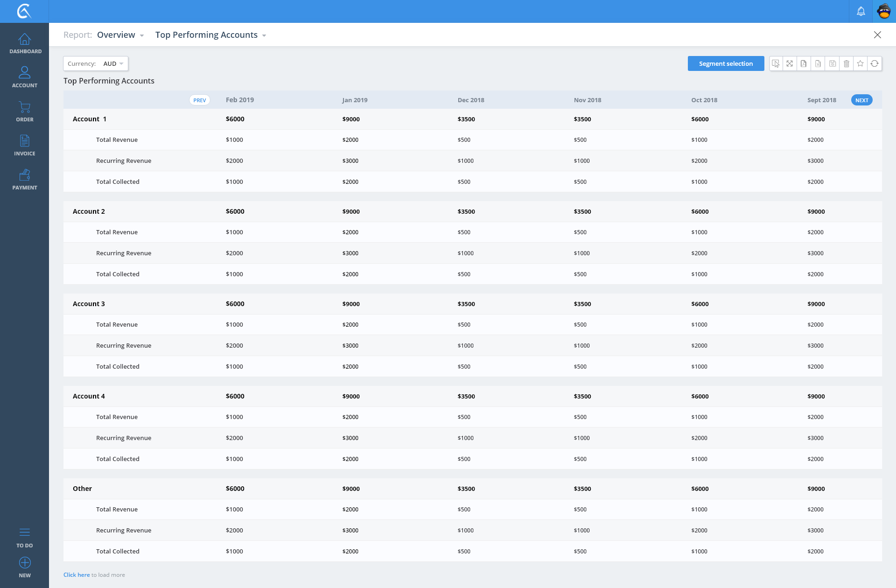
Task: Expand the Report Overview dropdown
Action: tap(120, 35)
